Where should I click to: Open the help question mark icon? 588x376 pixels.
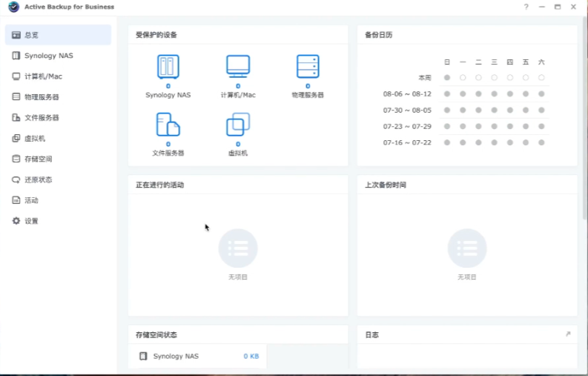pos(526,7)
